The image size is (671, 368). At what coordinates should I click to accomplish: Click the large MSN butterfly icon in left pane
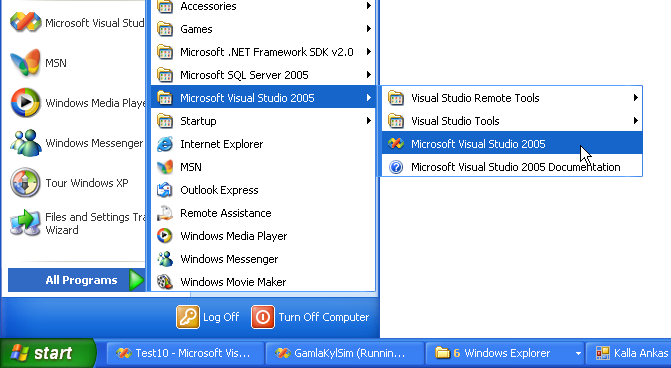pos(25,62)
